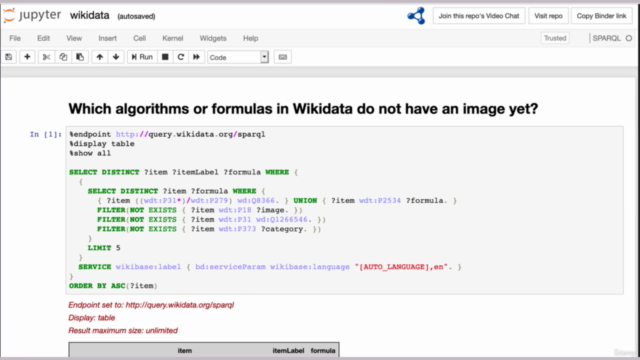Screen dimensions: 640x360
Task: Click the ORDER BY ASC(?item) line
Action: click(113, 286)
